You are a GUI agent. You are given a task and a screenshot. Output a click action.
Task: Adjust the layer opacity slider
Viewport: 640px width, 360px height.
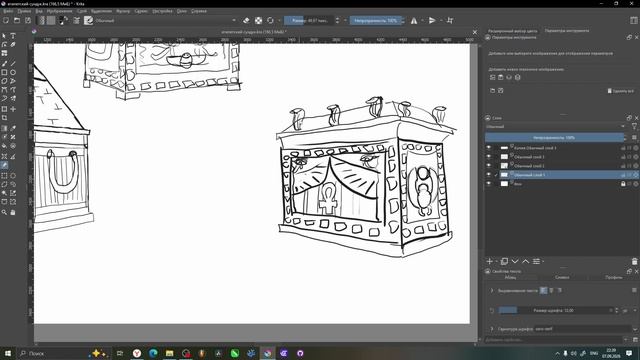click(x=554, y=138)
